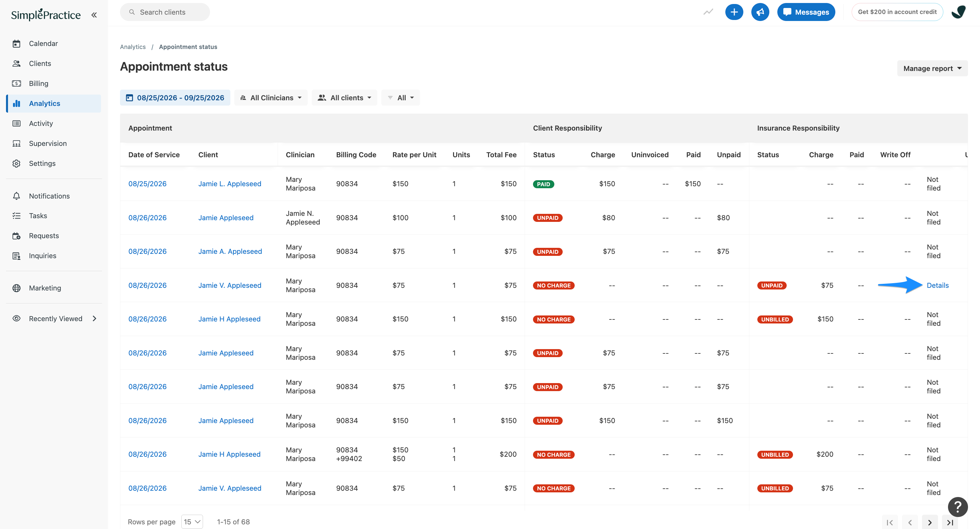Go to Clients in sidebar
Viewport: 980px width, 529px height.
pyautogui.click(x=54, y=64)
